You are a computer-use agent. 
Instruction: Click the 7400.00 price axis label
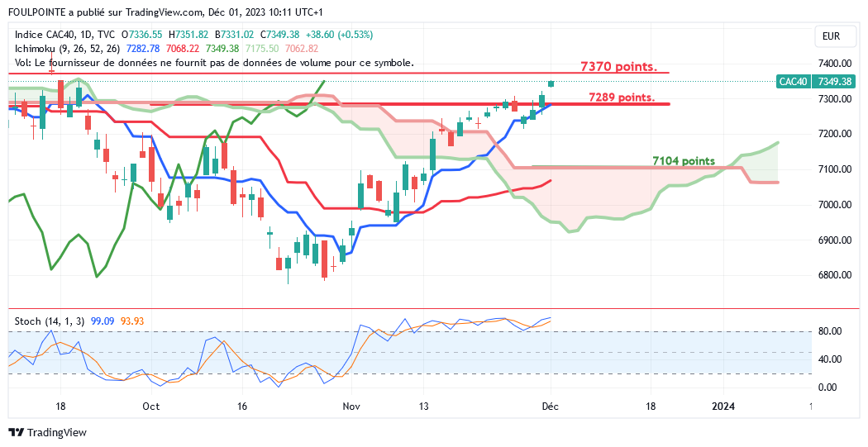click(x=835, y=64)
